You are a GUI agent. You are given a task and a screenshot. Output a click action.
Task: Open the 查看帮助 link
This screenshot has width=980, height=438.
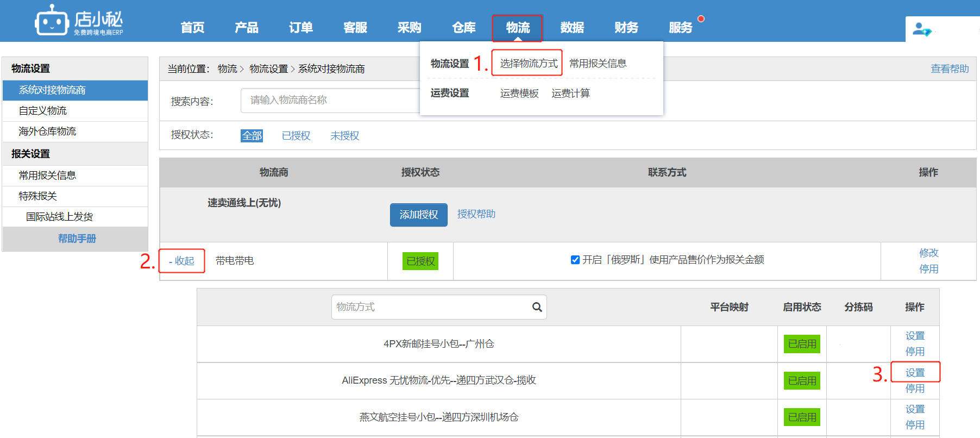point(949,69)
